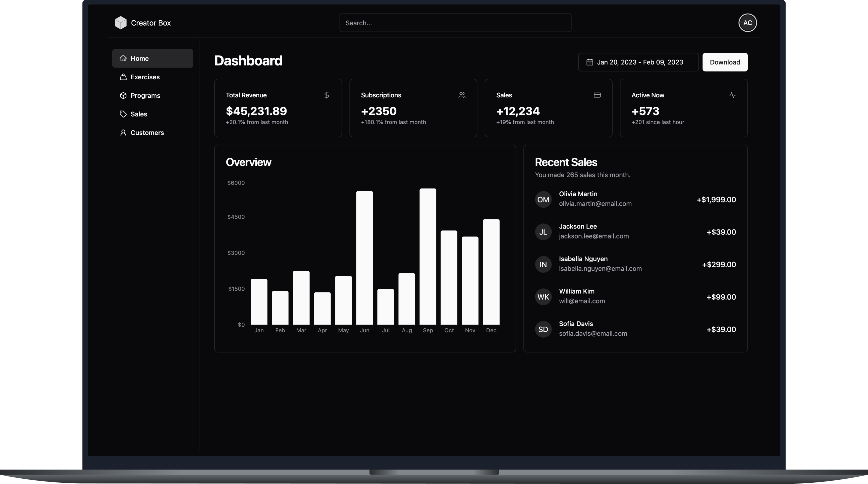Screen dimensions: 868x484
Task: Click the JL avatar for Jackson Lee
Action: coord(543,232)
